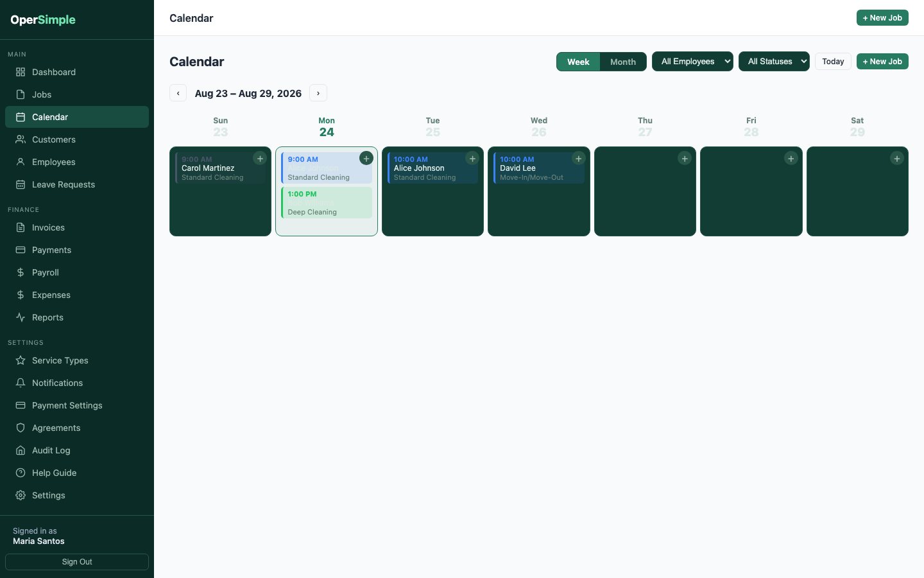Open the Audit Log building icon

[21, 450]
